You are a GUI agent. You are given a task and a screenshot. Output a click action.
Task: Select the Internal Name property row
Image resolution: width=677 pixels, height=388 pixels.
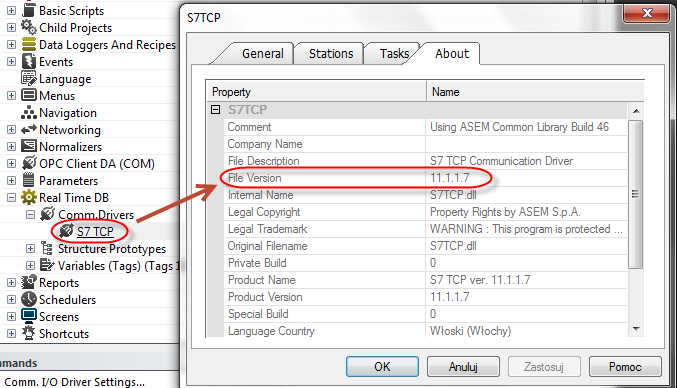(x=425, y=195)
